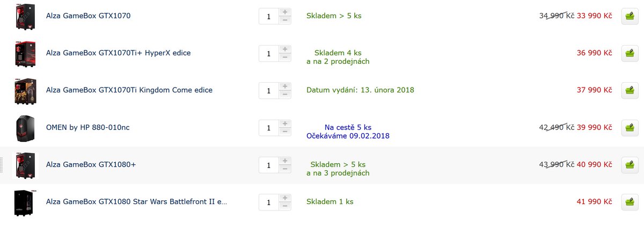
Task: Click the "Skladem 4 ks a na 2 prodejnách" availability
Action: pyautogui.click(x=338, y=57)
